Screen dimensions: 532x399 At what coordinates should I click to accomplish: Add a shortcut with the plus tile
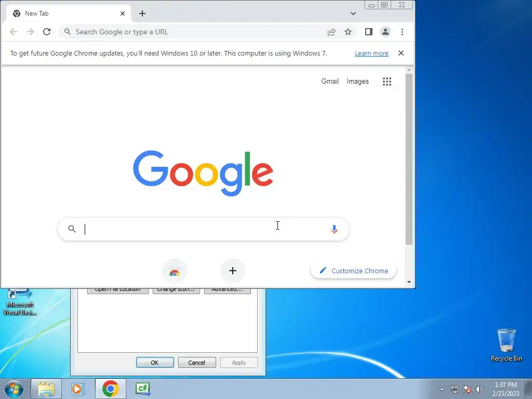232,271
